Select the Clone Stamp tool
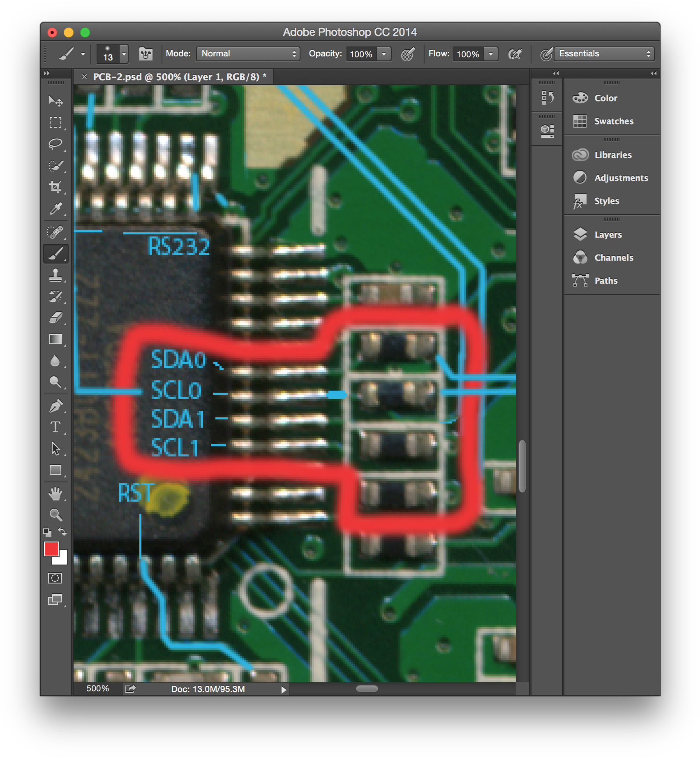The height and width of the screenshot is (757, 700). 56,275
